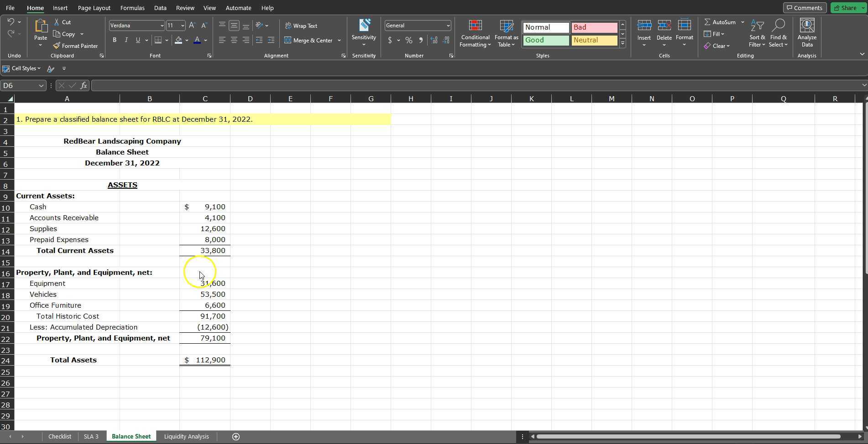The image size is (868, 444).
Task: Increase decimal places icon
Action: [x=434, y=40]
